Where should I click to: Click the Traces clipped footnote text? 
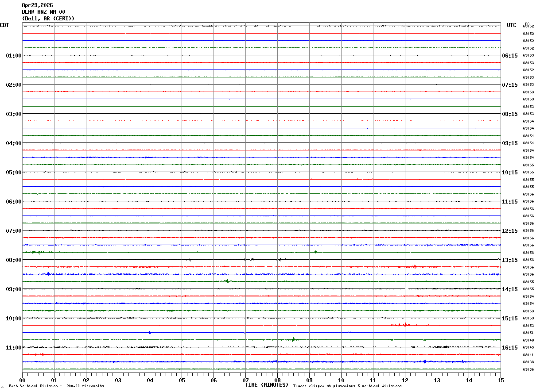click(x=347, y=386)
